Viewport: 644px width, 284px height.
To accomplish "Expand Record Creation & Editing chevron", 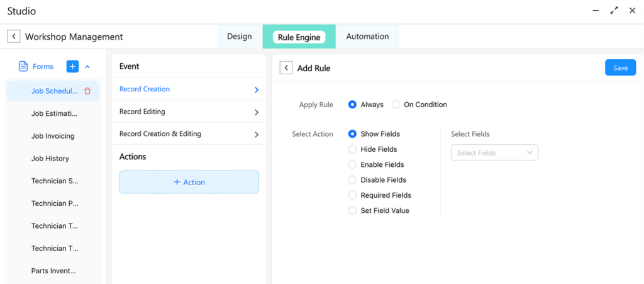I will (x=256, y=134).
